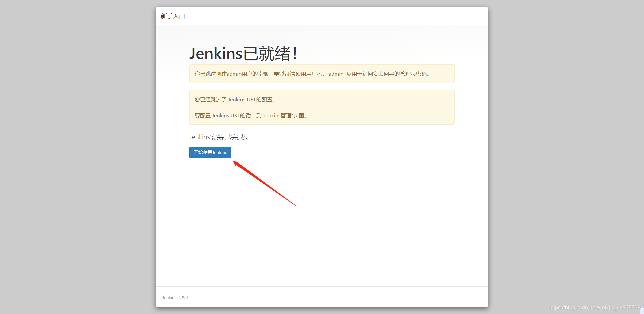Viewport: 644px width, 314px height.
Task: Click the 开始使用Jenkins button
Action: pyautogui.click(x=210, y=152)
